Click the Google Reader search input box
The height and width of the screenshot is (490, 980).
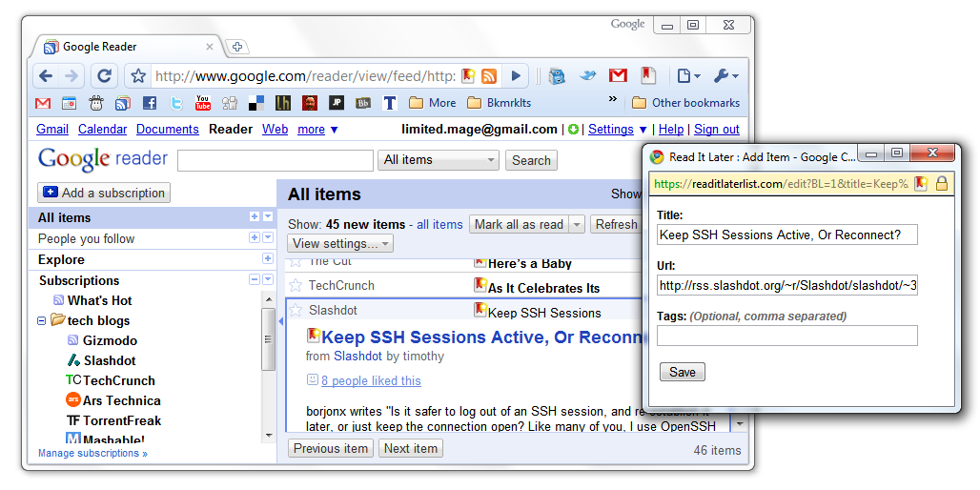(x=276, y=160)
